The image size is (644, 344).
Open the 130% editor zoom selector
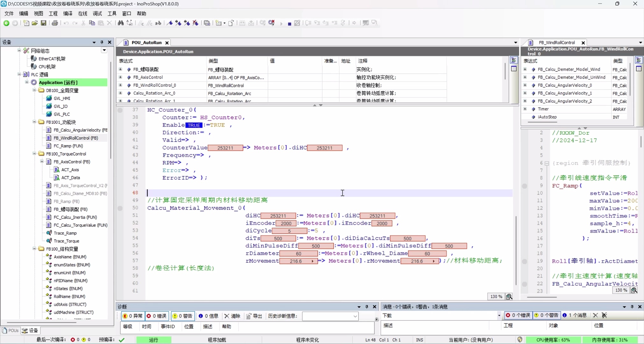(x=496, y=297)
